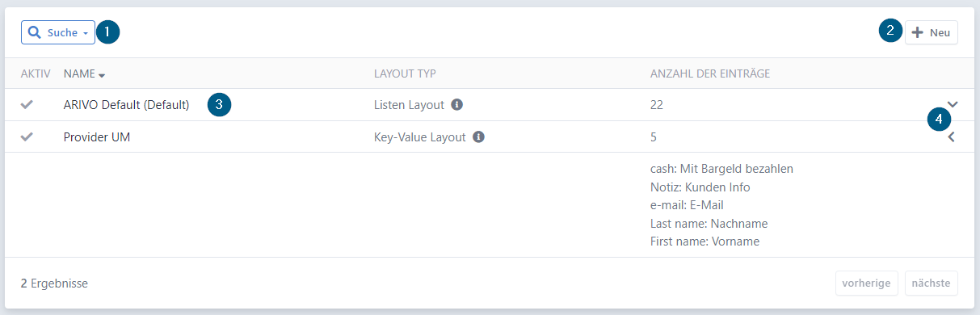Click the LAYOUT TYP column header
This screenshot has height=315, width=980.
pyautogui.click(x=405, y=73)
